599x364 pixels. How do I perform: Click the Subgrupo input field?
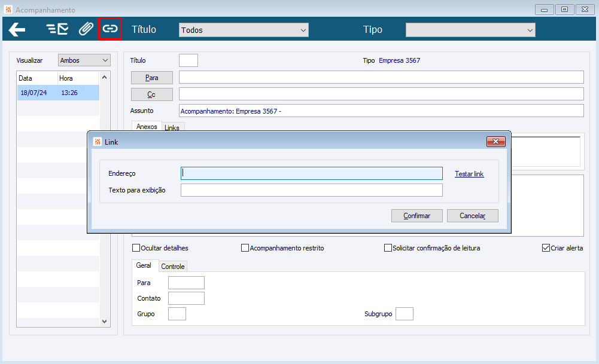pos(404,314)
